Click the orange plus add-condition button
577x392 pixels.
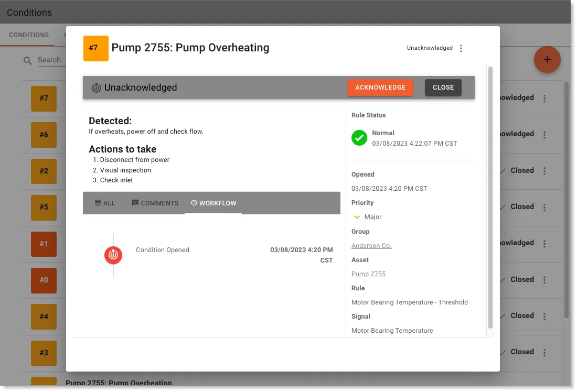[547, 60]
